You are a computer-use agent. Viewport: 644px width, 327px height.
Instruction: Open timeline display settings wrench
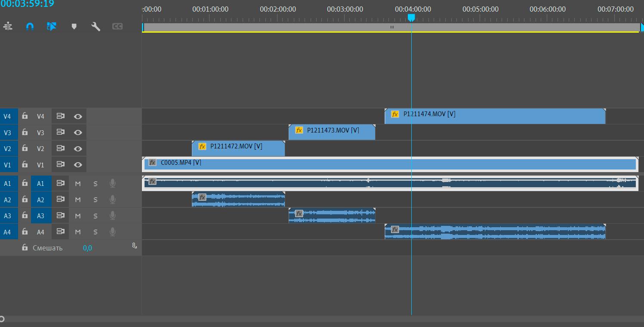(x=96, y=26)
